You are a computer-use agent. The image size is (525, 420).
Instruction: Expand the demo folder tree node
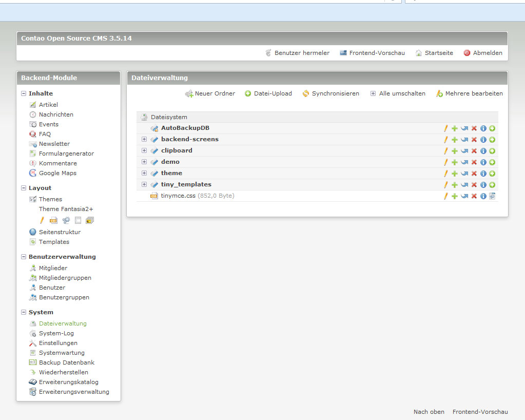coord(144,162)
